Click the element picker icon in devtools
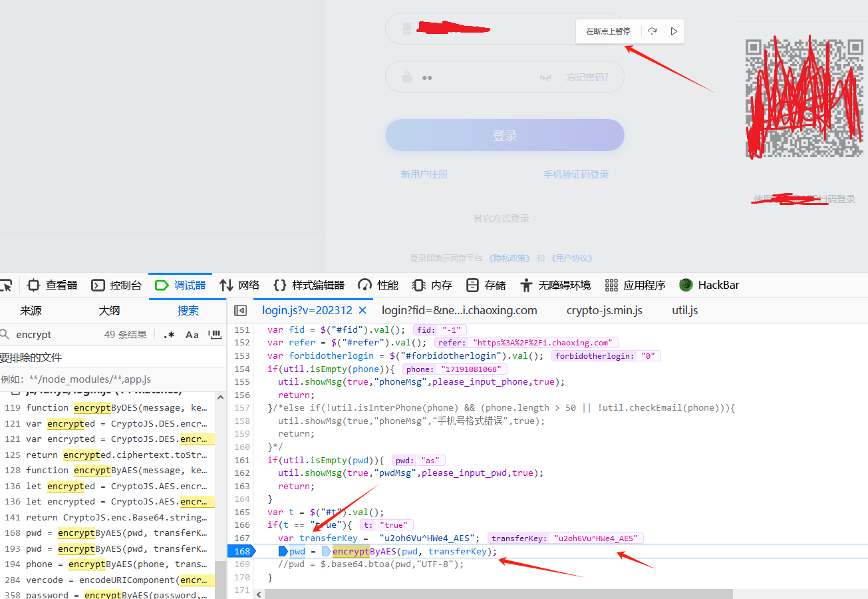Viewport: 868px width, 599px height. tap(5, 286)
